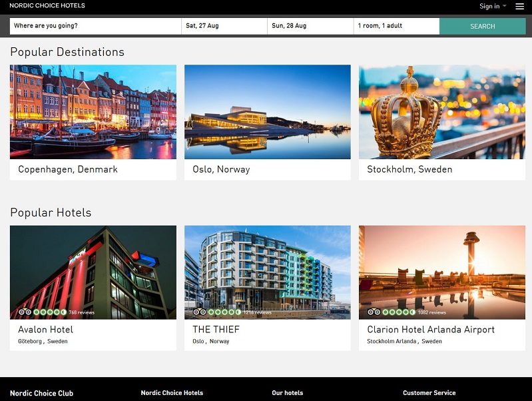532x401 pixels.
Task: Click the Popular Destinations heading
Action: (67, 52)
